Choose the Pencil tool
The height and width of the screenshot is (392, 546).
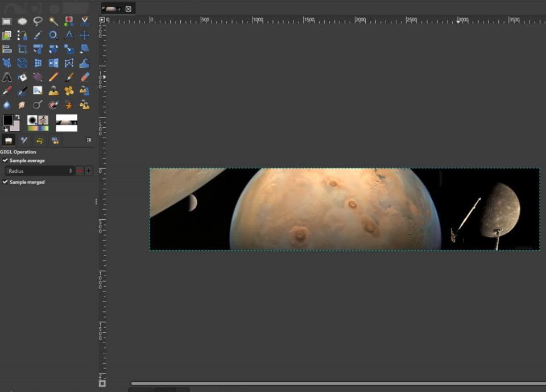pos(53,77)
